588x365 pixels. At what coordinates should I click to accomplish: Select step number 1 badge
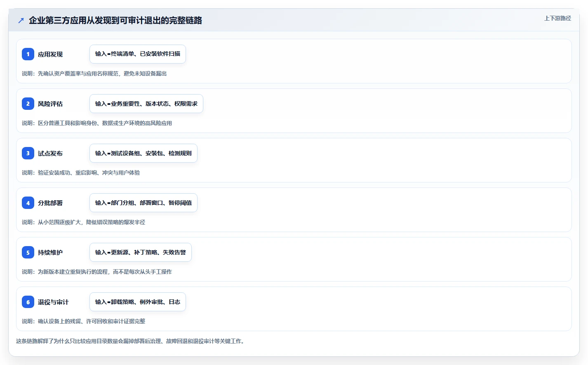pyautogui.click(x=28, y=54)
